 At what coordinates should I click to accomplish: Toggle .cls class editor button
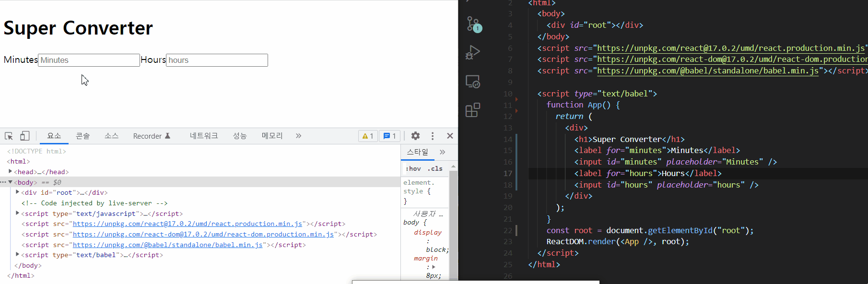coord(435,168)
